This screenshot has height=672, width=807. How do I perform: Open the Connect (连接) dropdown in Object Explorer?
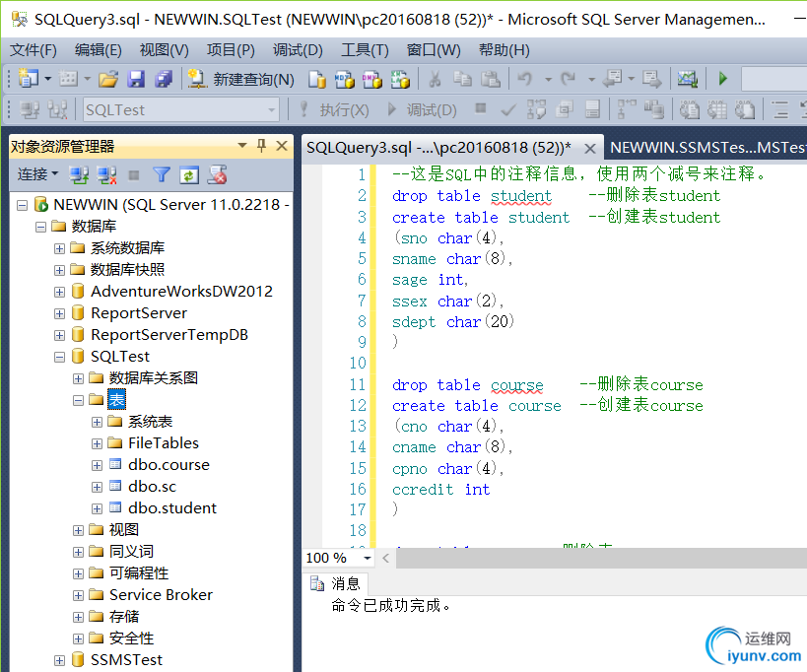(x=38, y=174)
